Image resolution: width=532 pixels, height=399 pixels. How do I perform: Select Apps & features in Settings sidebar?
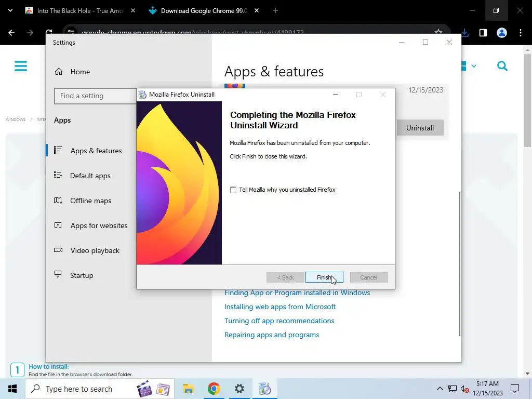(96, 151)
